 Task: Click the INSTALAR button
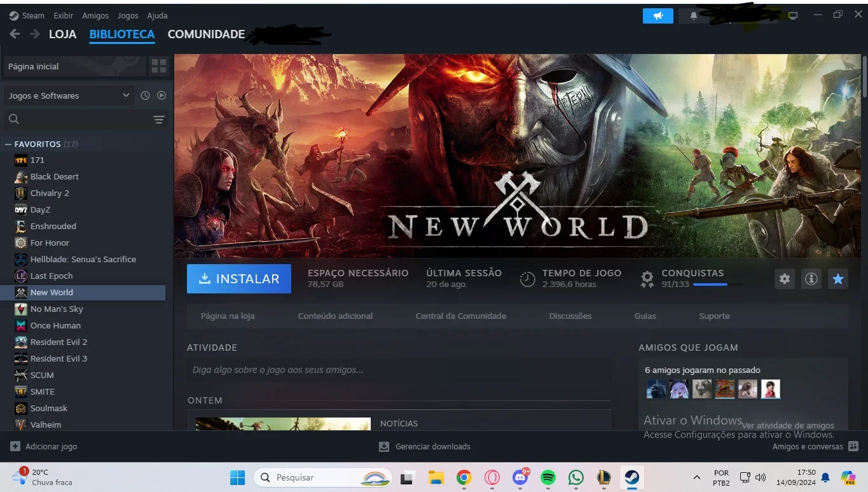pos(239,279)
